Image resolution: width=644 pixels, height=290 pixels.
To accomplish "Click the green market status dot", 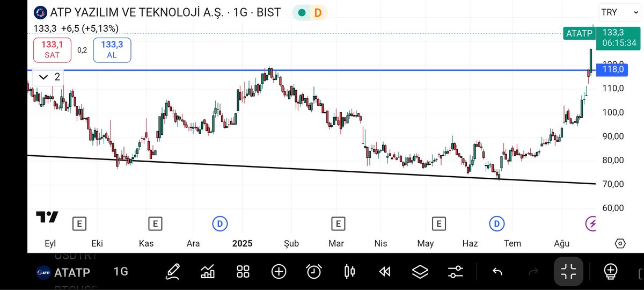I will click(x=302, y=12).
